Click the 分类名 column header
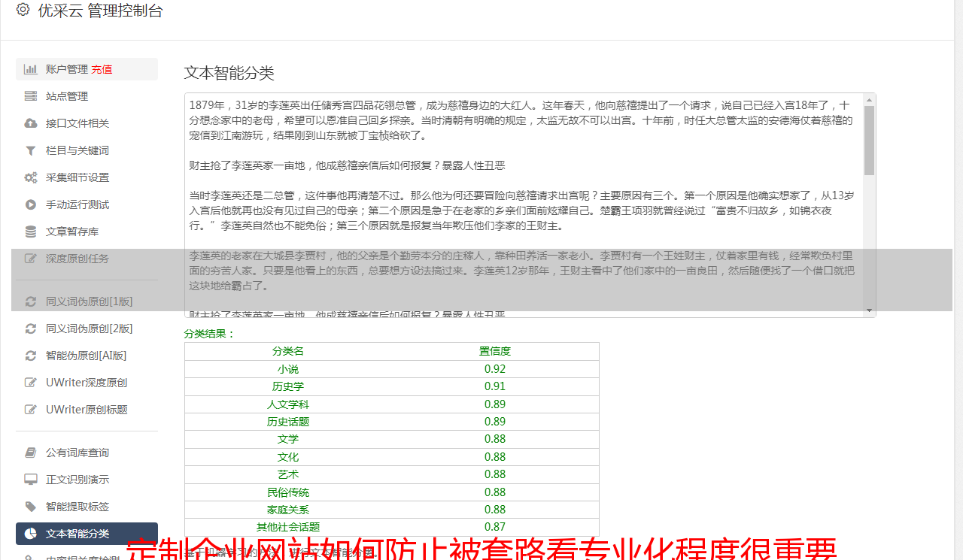The image size is (963, 560). pos(288,351)
